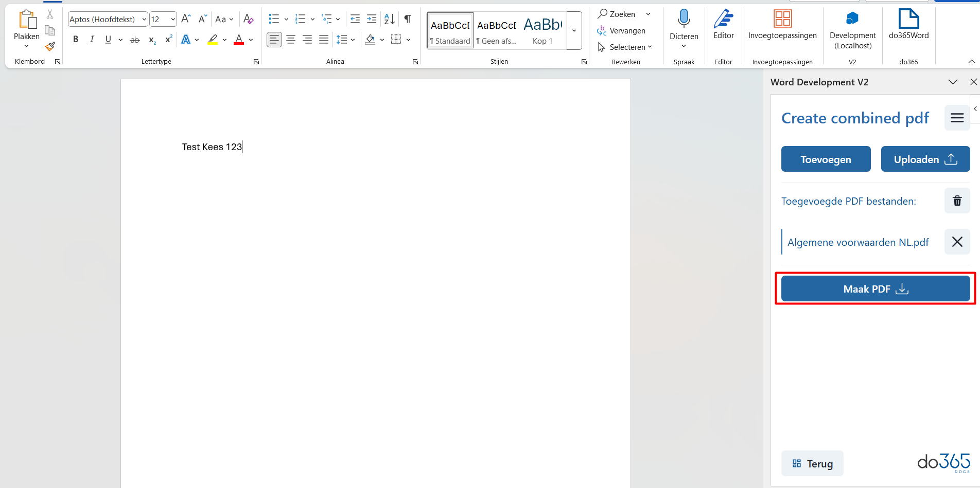This screenshot has height=488, width=980.
Task: Open the hamburger menu in task pane
Action: 957,118
